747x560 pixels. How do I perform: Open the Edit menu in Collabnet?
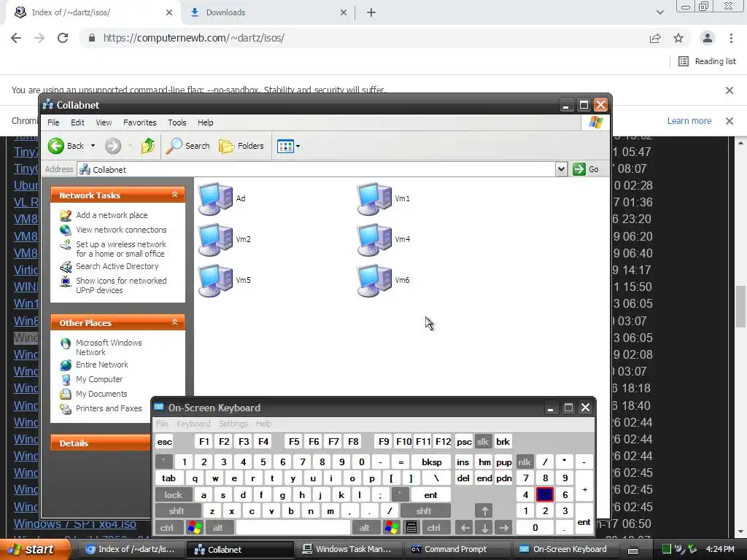coord(77,122)
